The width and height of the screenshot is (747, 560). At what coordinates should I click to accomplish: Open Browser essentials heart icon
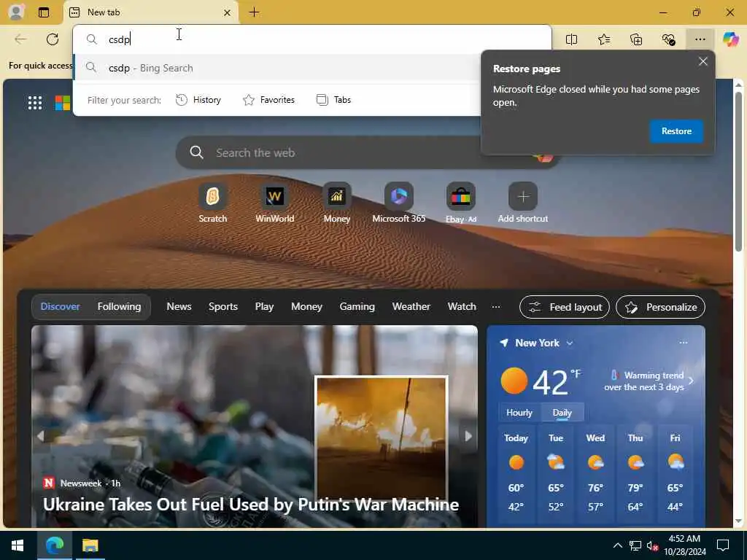[x=668, y=39]
